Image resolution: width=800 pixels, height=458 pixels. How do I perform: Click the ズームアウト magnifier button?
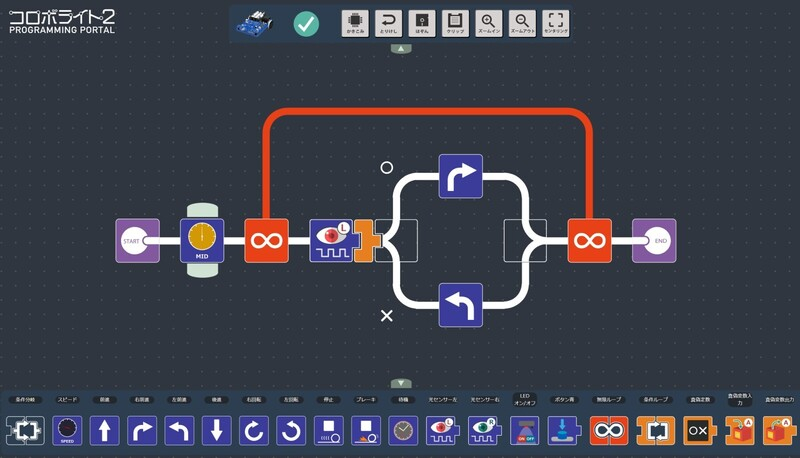[x=522, y=23]
